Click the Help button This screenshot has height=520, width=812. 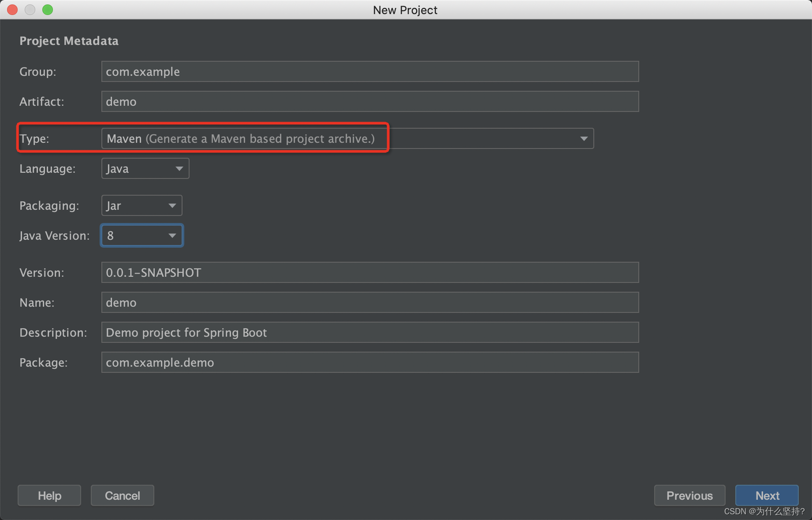(x=49, y=495)
